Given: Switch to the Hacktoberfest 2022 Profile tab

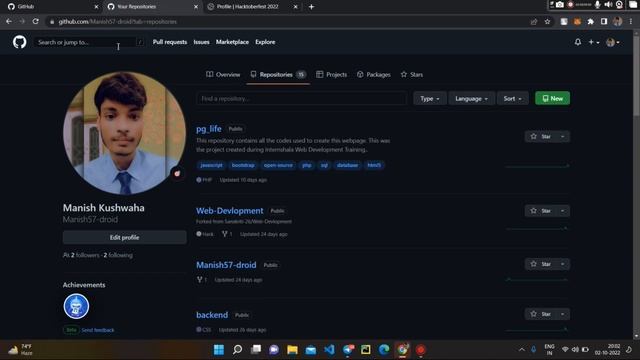Looking at the screenshot, I should [x=252, y=7].
